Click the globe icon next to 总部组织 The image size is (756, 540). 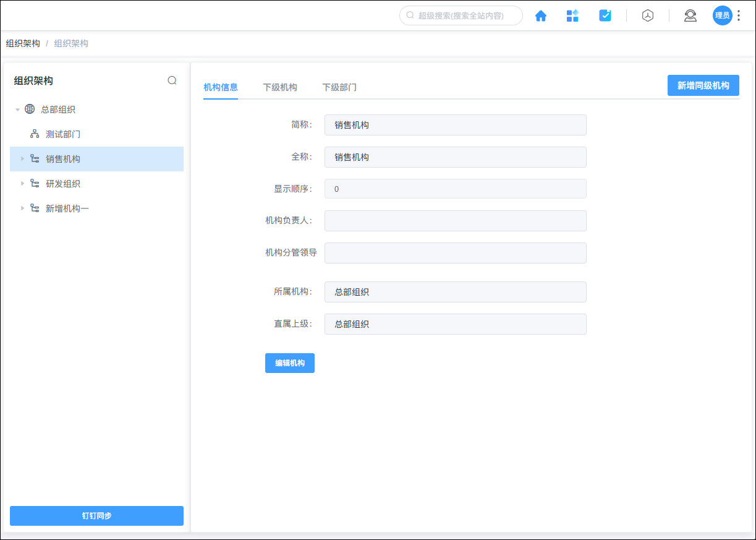point(29,109)
